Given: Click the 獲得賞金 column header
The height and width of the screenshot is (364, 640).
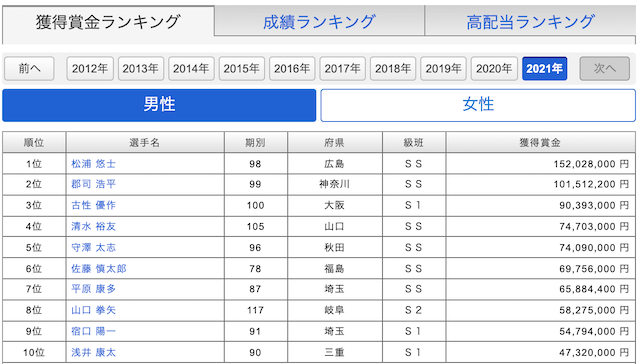Looking at the screenshot, I should [x=540, y=142].
